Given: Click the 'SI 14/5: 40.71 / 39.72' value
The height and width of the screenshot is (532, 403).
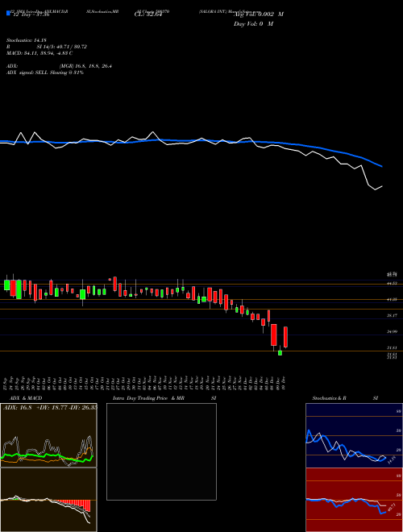Looking at the screenshot, I should click(x=62, y=47).
